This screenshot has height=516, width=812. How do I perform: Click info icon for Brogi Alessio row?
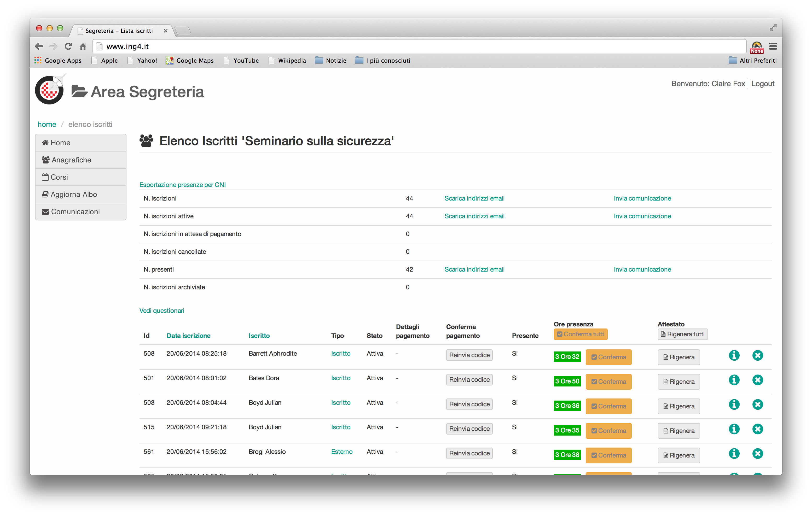[734, 453]
